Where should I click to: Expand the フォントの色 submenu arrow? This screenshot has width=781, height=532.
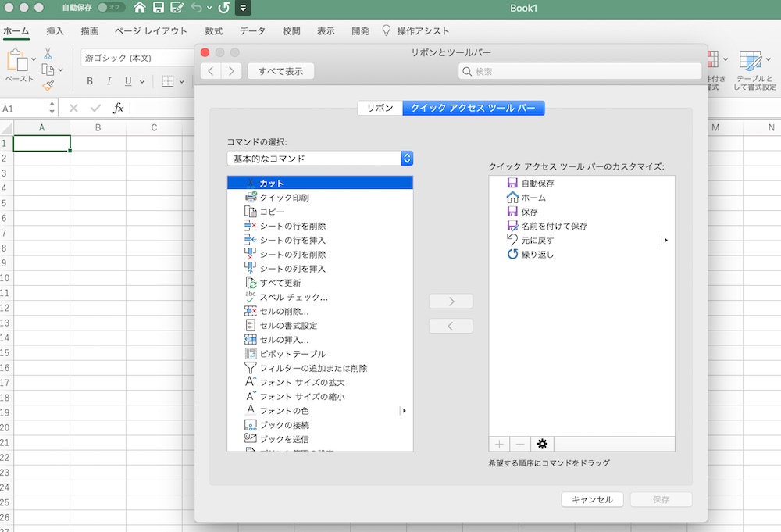[404, 410]
